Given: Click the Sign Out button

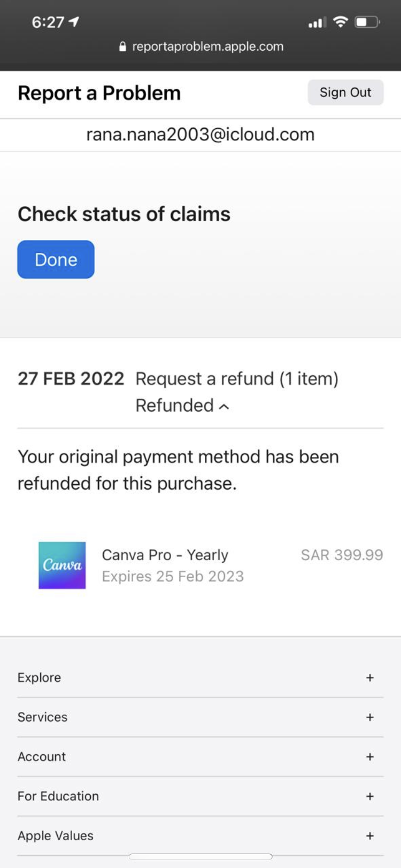Looking at the screenshot, I should point(345,92).
